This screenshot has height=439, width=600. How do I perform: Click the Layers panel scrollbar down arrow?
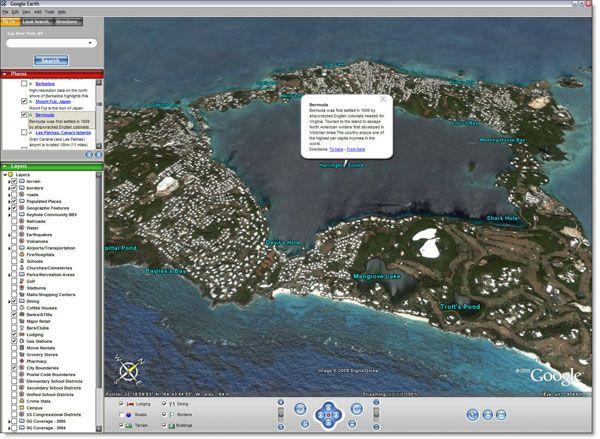99,429
